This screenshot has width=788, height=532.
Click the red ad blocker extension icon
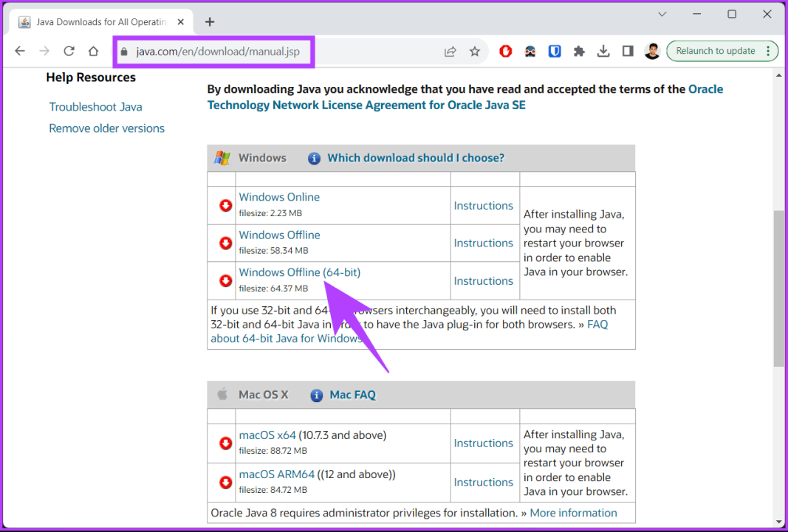pyautogui.click(x=506, y=51)
